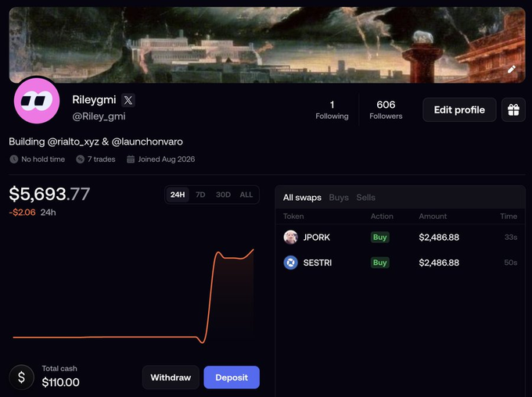The height and width of the screenshot is (397, 532).
Task: Click the SESTRI token icon
Action: pos(291,263)
